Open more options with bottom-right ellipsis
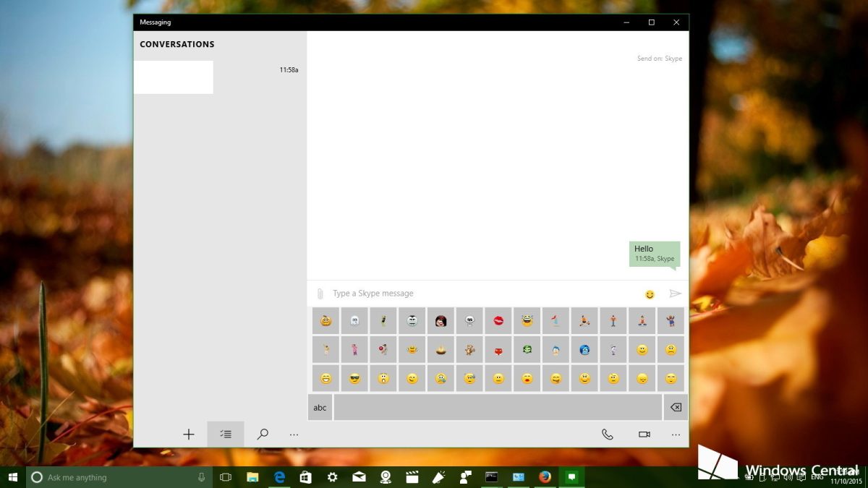The height and width of the screenshot is (488, 868). coord(676,434)
